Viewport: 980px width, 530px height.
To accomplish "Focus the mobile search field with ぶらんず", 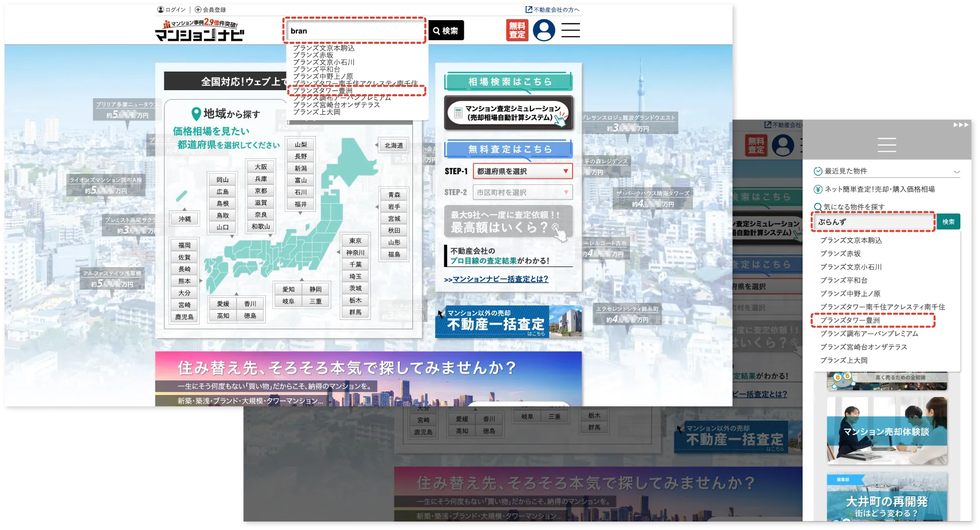I will (x=873, y=222).
